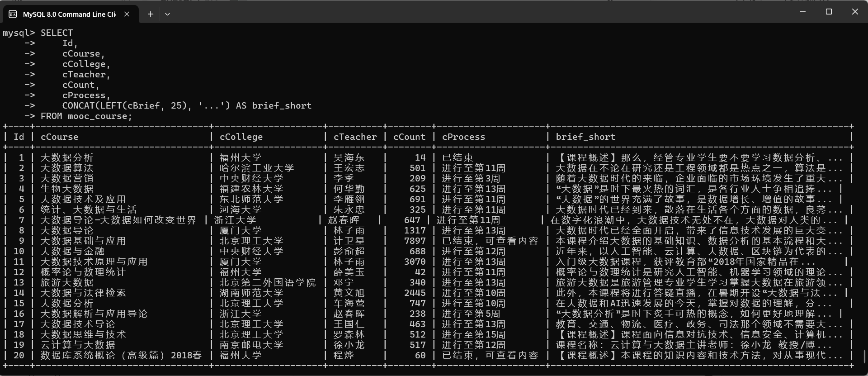Click course 大数据导论-大数据如何改变世界
Screen dimensions: 868x376
point(118,220)
